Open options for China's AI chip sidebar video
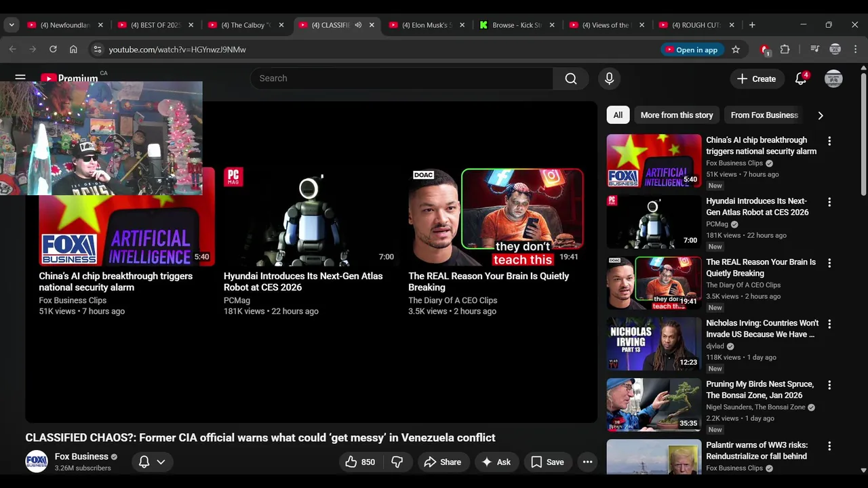 pyautogui.click(x=829, y=141)
